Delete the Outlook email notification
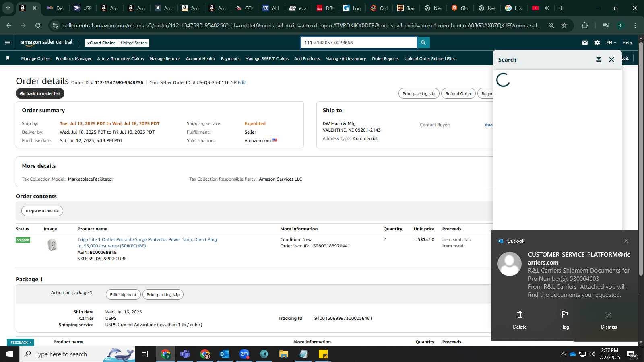The image size is (644, 362). click(520, 320)
